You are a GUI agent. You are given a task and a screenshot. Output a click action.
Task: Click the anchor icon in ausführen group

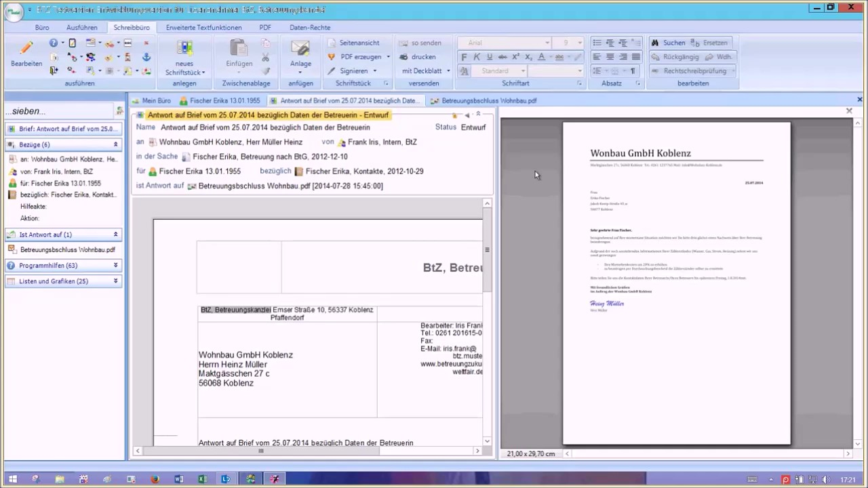click(146, 58)
